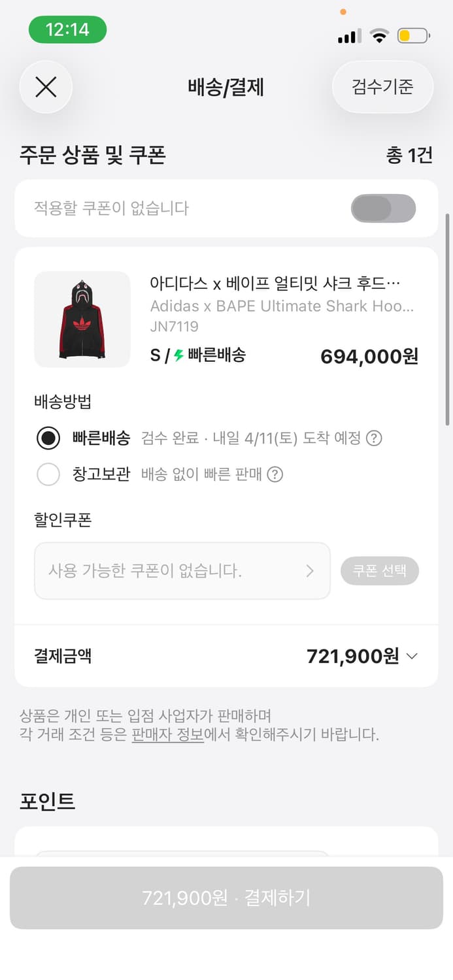View the shark hoodie product thumbnail

[x=82, y=319]
